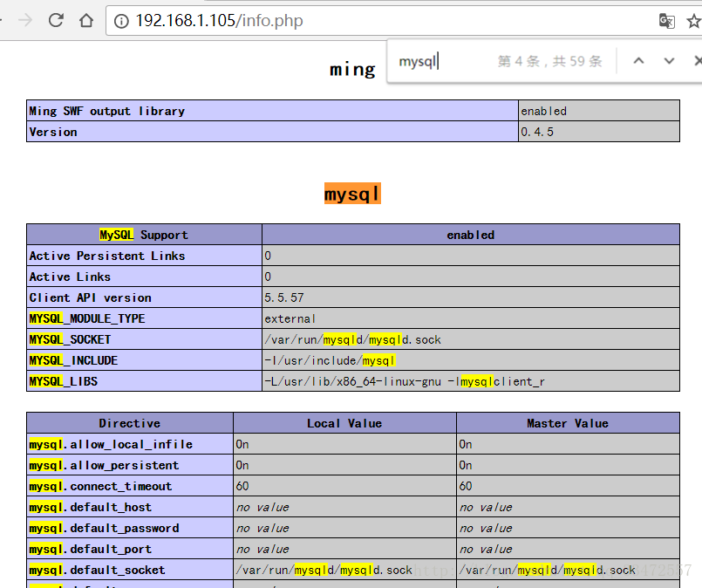Close the find bar
Viewport: 702px width, 588px height.
(698, 61)
